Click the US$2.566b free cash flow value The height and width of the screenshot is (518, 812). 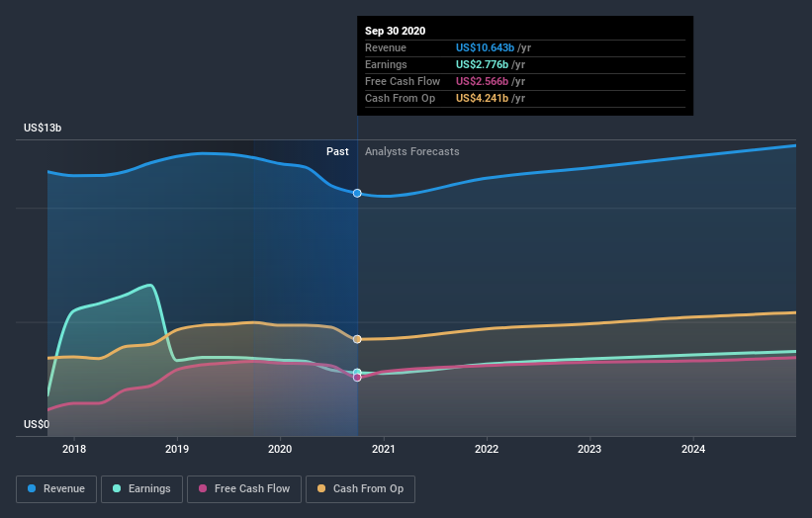[x=482, y=81]
